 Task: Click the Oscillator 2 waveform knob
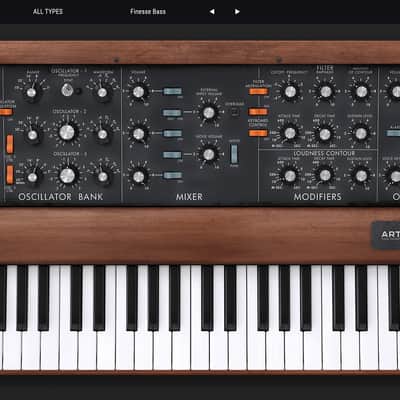click(x=102, y=134)
